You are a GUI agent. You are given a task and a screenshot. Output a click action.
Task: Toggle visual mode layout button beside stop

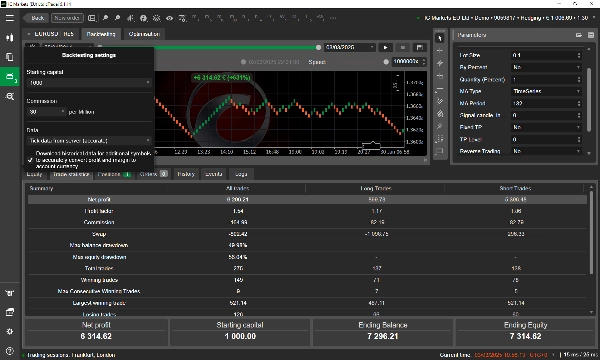pos(420,47)
